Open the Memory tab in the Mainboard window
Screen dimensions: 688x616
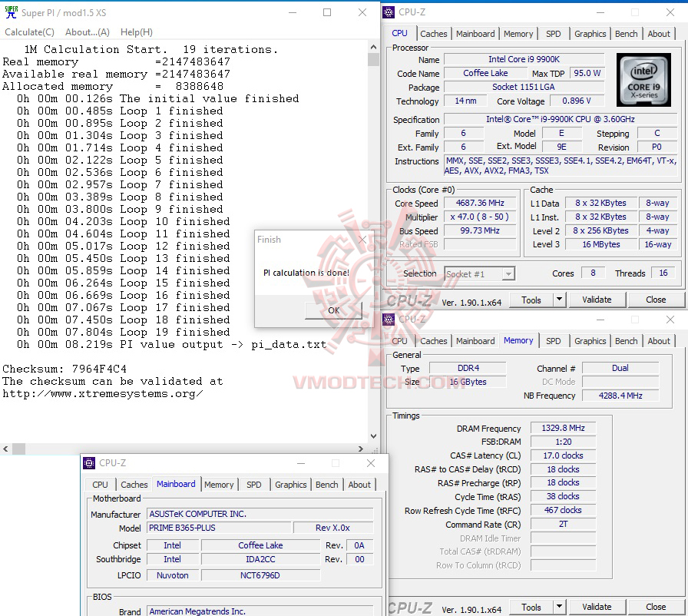[219, 485]
